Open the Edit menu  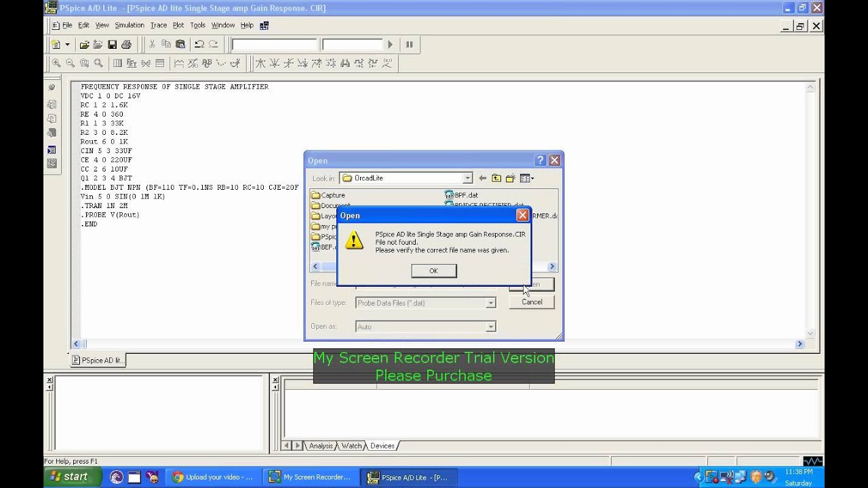point(83,25)
